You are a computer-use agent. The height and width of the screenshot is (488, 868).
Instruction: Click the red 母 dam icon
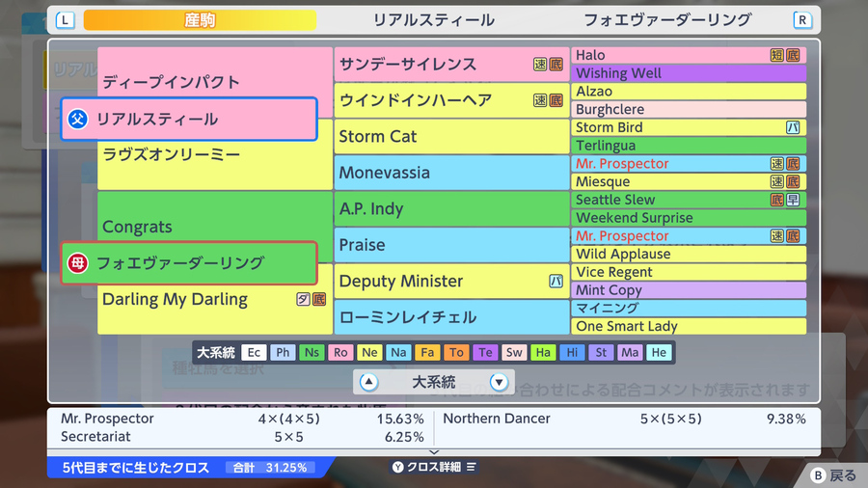(77, 263)
